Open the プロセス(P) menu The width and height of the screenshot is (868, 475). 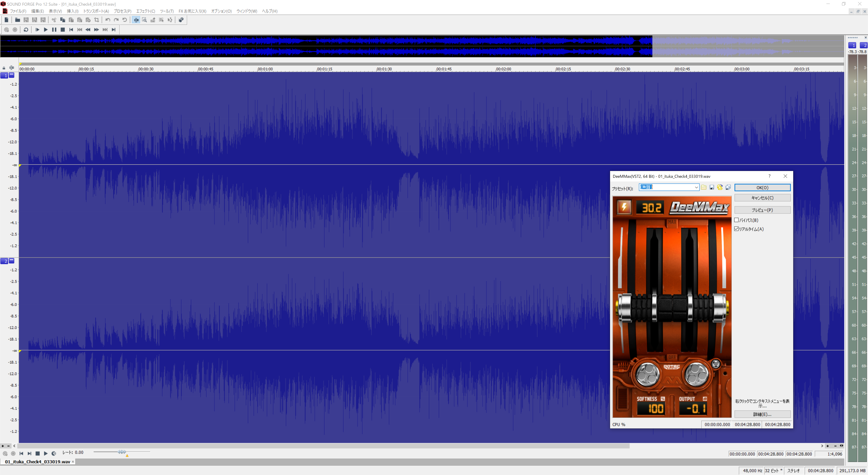(122, 11)
